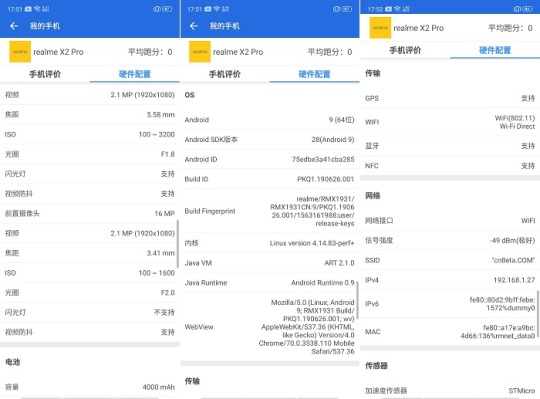The width and height of the screenshot is (540, 399).
Task: Click the 4000 mAh battery capacity row
Action: click(90, 387)
